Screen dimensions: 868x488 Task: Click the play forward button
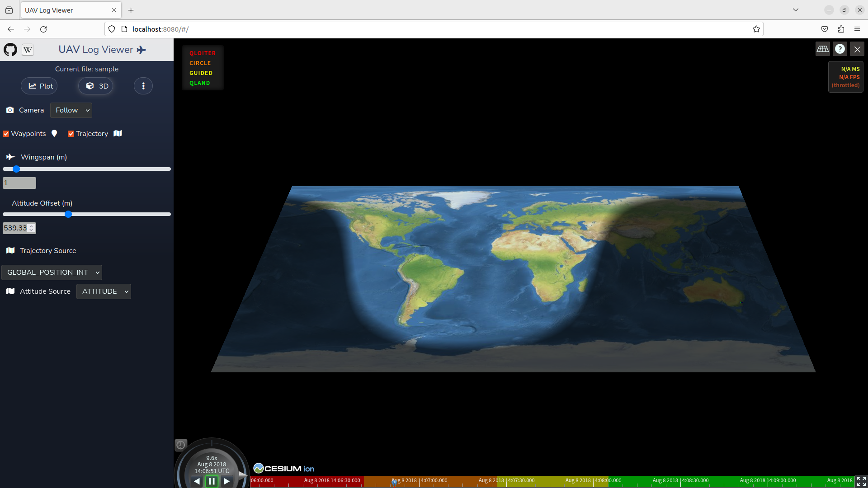(x=227, y=481)
